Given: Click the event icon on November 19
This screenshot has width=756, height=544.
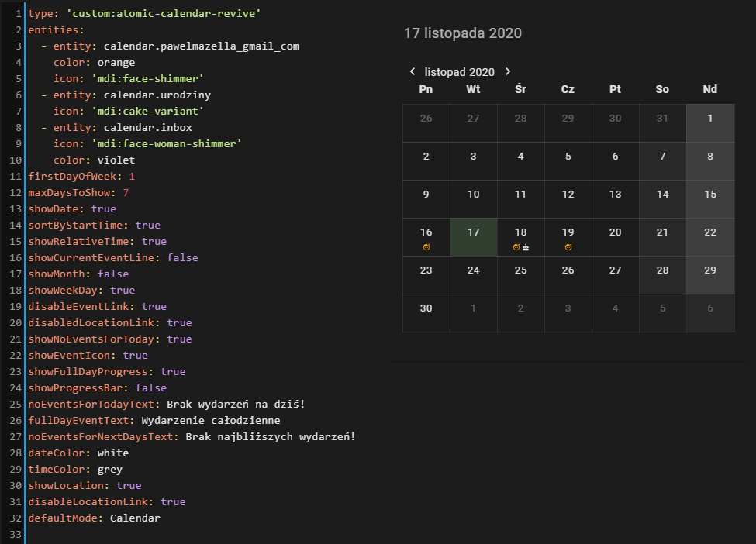Looking at the screenshot, I should click(x=568, y=246).
